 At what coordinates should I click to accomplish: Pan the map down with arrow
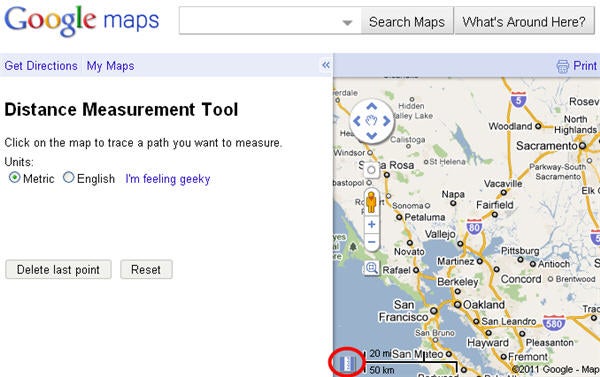tap(372, 135)
